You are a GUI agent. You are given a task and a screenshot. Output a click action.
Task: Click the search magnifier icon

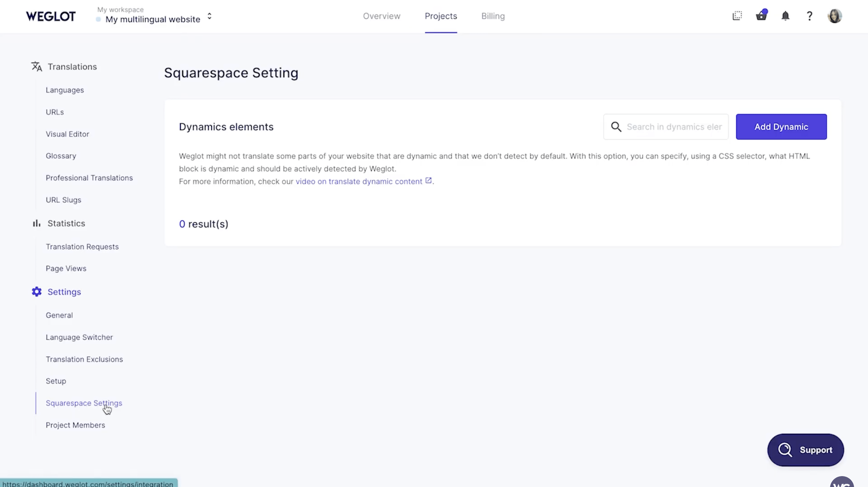pyautogui.click(x=616, y=127)
